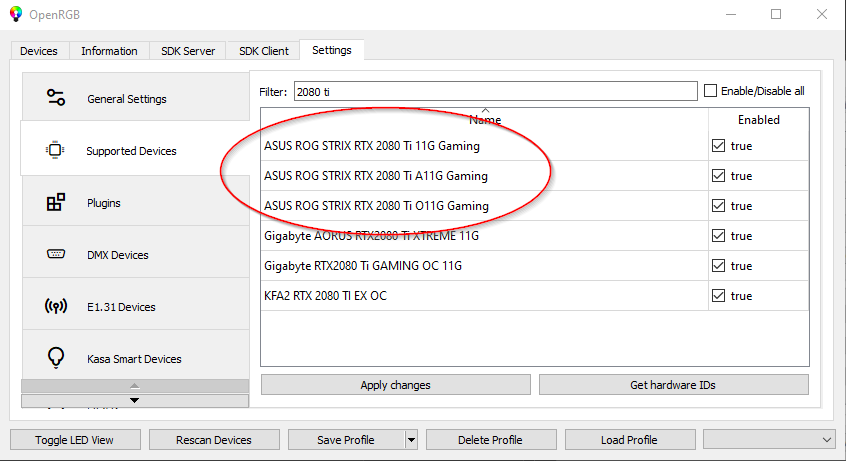Uncheck ASUS ROG STRIX 2080 Ti A11G Gaming

coord(718,175)
